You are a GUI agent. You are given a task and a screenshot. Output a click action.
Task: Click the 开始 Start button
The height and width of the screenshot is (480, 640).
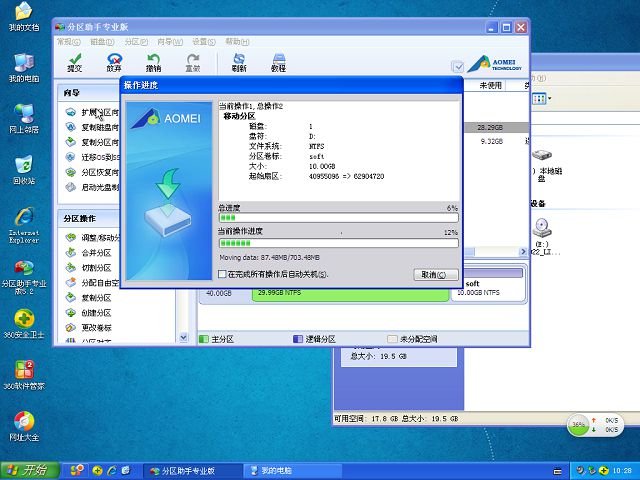click(29, 471)
